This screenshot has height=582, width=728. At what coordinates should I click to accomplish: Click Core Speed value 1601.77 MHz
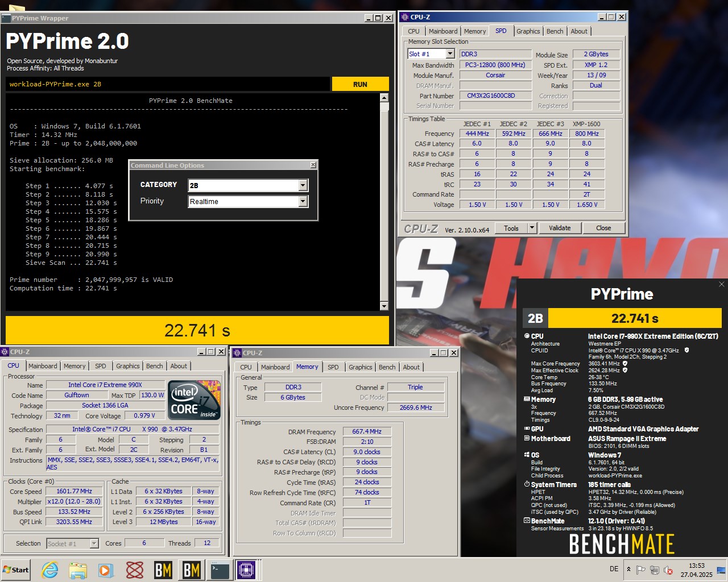(74, 491)
